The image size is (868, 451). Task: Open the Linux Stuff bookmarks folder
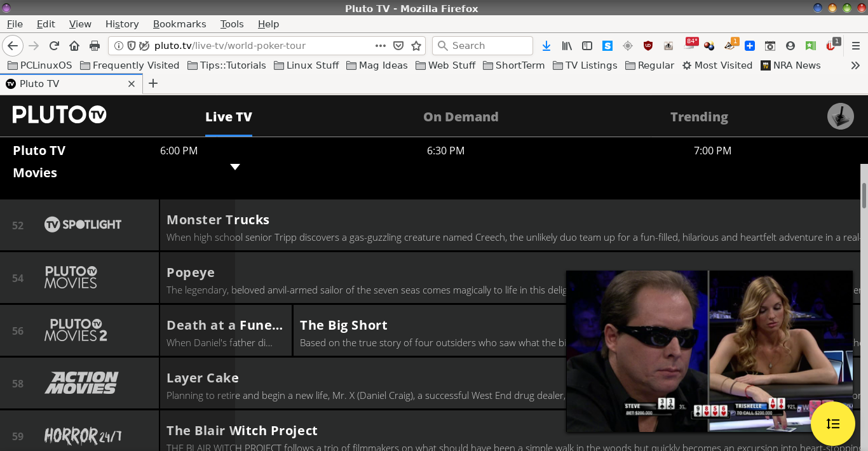(x=306, y=65)
